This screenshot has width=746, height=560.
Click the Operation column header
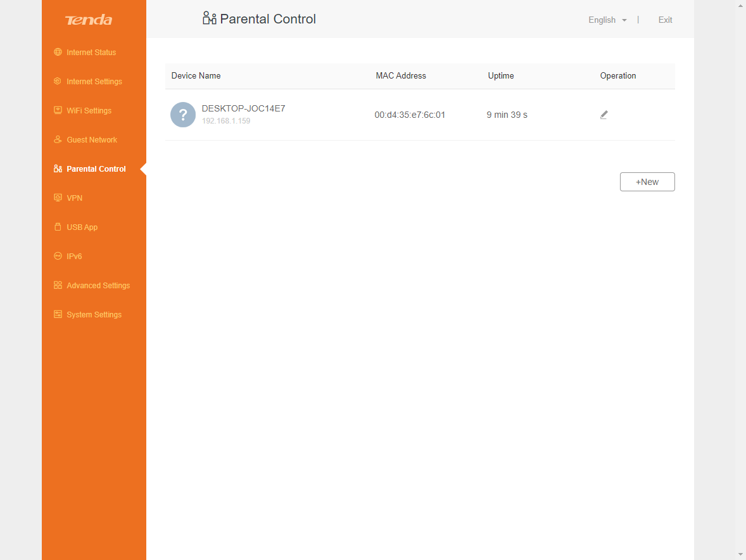click(x=617, y=75)
